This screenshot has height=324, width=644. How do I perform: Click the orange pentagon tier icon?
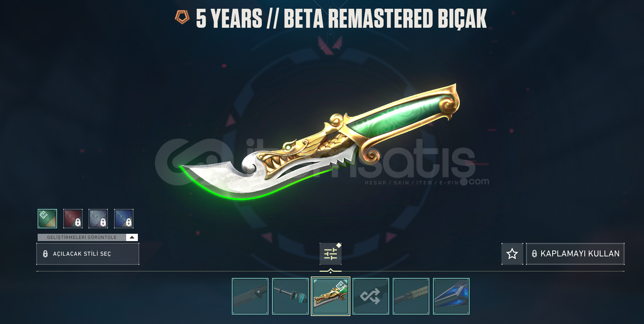(x=182, y=17)
